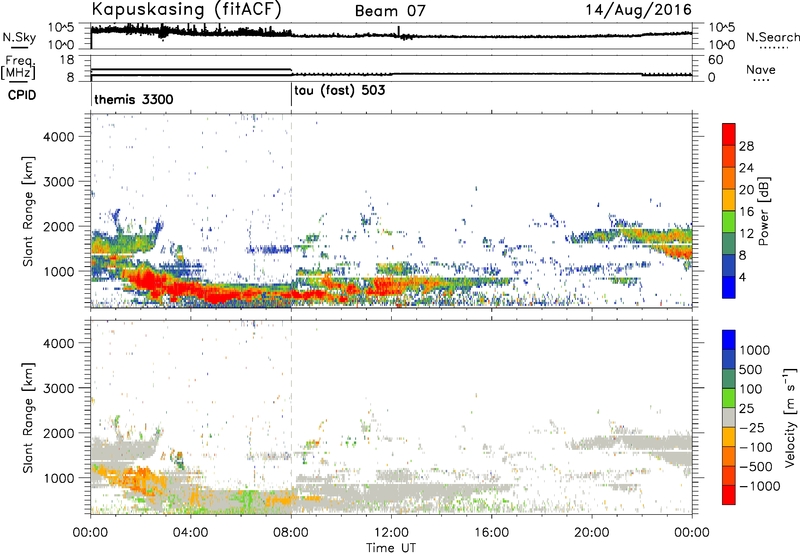Click the "20" tick on power colorbar

[x=746, y=190]
